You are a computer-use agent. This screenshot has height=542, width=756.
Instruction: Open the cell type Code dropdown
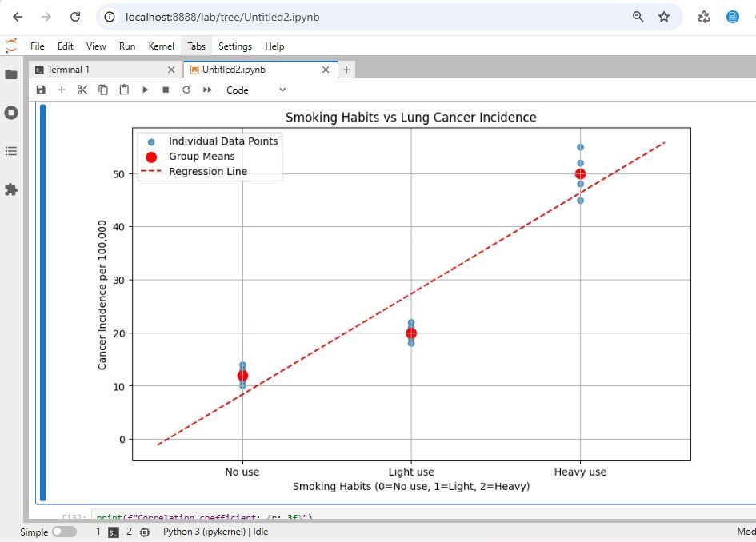[x=255, y=90]
